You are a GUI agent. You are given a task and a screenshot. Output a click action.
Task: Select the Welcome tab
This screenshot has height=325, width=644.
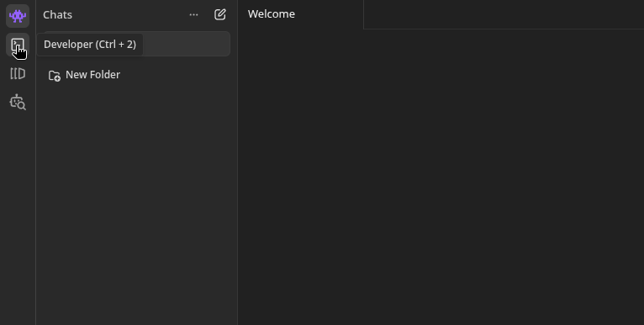tap(301, 14)
